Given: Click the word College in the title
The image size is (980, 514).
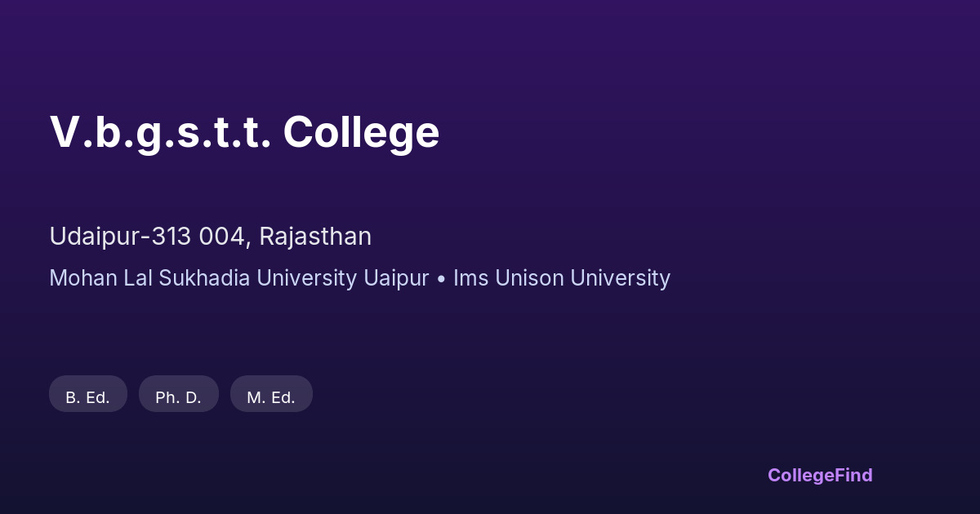Looking at the screenshot, I should coord(361,132).
